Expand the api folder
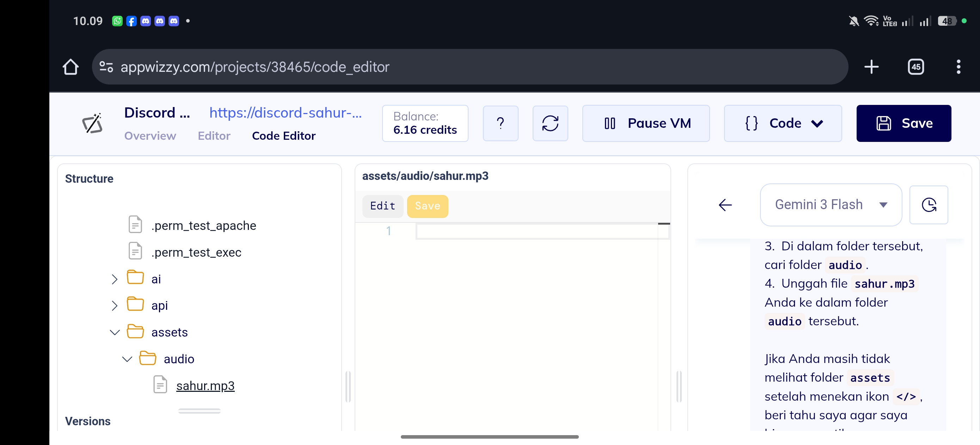 [115, 306]
